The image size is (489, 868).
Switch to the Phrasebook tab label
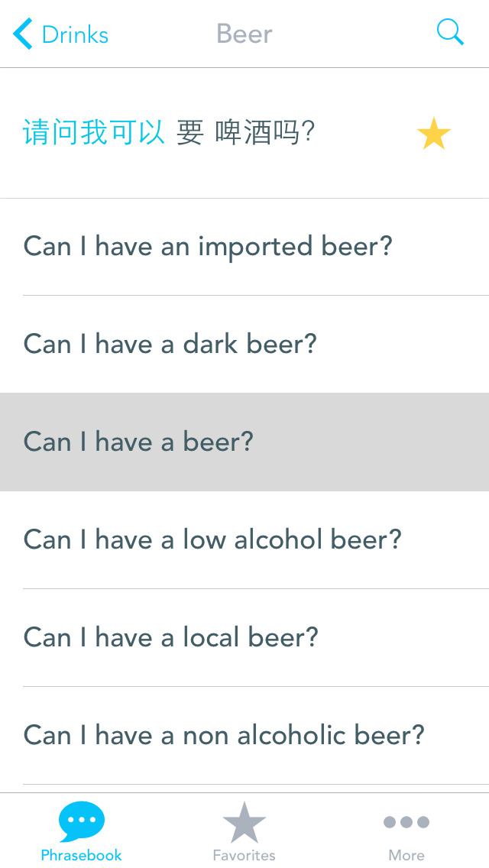point(82,855)
